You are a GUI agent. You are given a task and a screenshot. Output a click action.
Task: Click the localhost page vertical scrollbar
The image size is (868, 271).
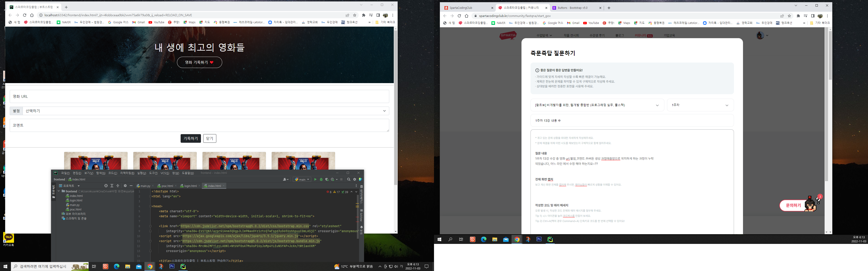396,108
